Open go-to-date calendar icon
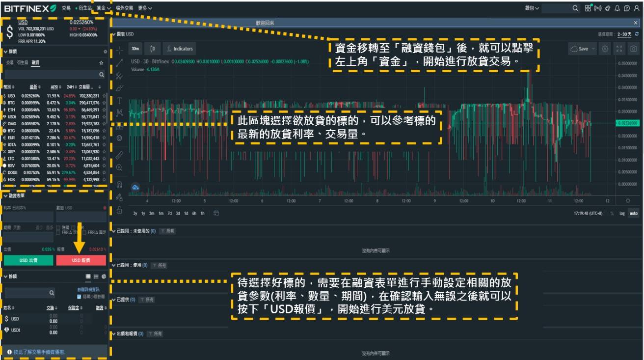The width and height of the screenshot is (644, 360). point(216,213)
